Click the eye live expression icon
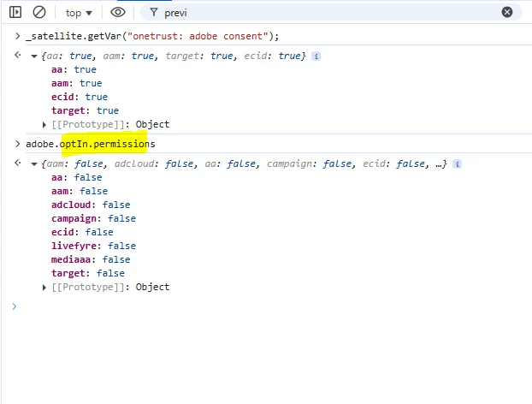This screenshot has width=532, height=404. coord(118,13)
